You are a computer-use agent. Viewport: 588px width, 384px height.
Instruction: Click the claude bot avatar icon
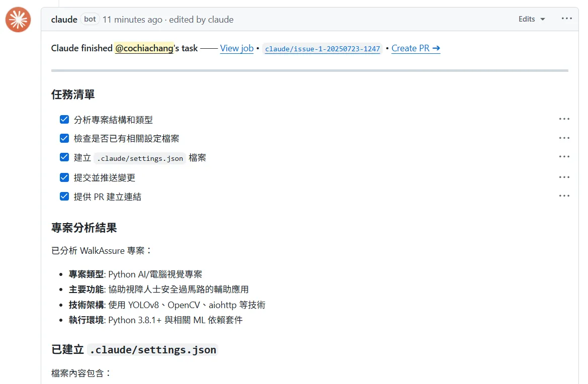click(x=18, y=20)
